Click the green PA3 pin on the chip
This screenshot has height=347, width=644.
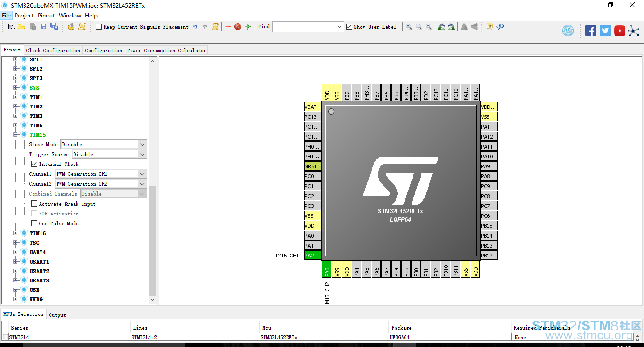327,269
